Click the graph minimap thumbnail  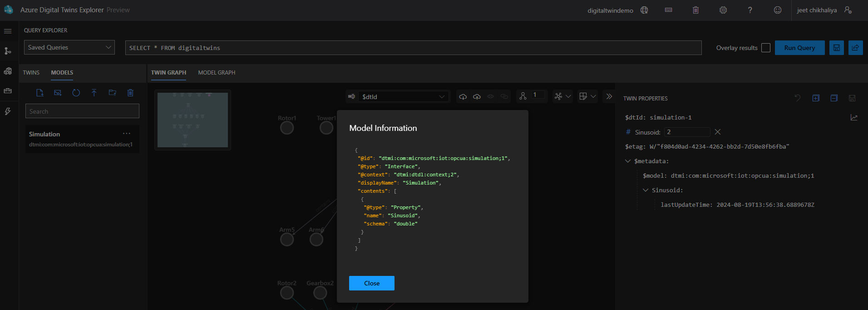(192, 120)
